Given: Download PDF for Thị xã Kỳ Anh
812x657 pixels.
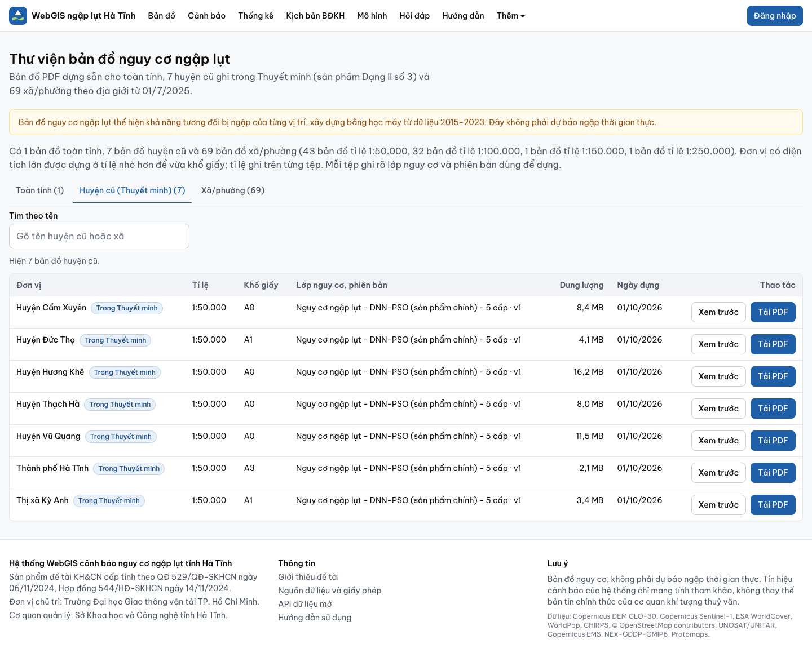Looking at the screenshot, I should (x=773, y=505).
